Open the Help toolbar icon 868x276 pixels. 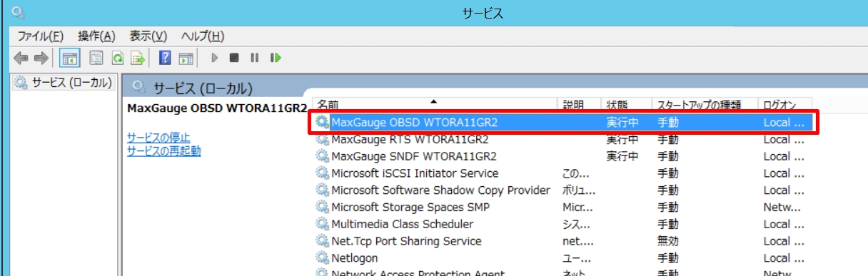(x=166, y=58)
